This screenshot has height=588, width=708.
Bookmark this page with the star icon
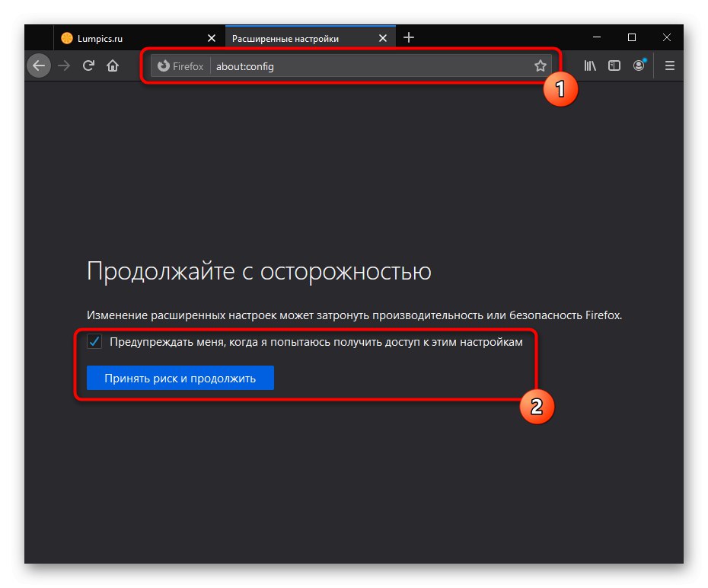(541, 66)
